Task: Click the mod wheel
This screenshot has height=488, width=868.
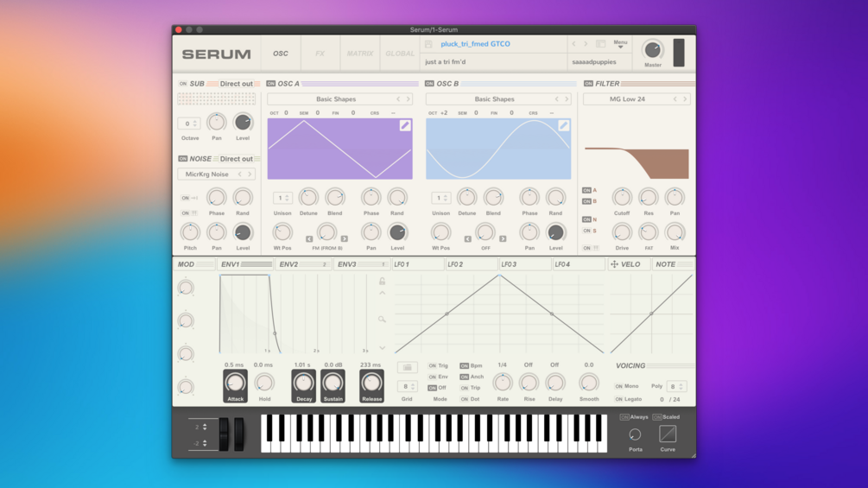Action: (238, 434)
